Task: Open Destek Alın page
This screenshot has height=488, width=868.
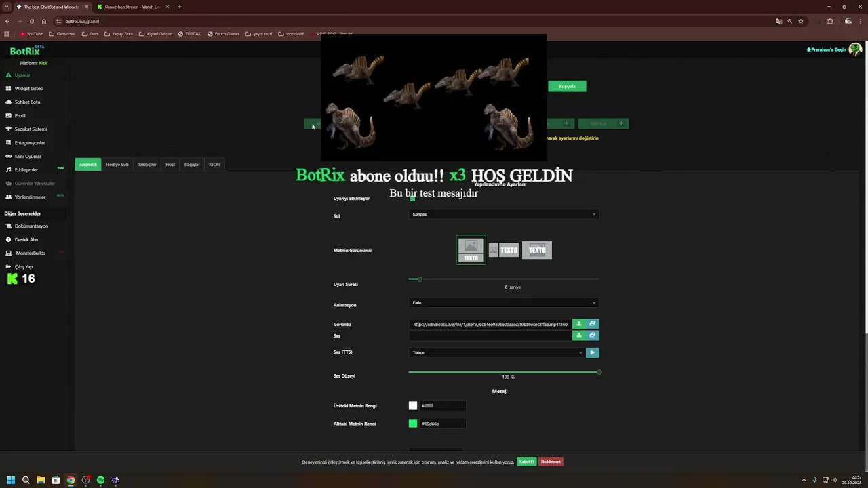Action: (26, 240)
